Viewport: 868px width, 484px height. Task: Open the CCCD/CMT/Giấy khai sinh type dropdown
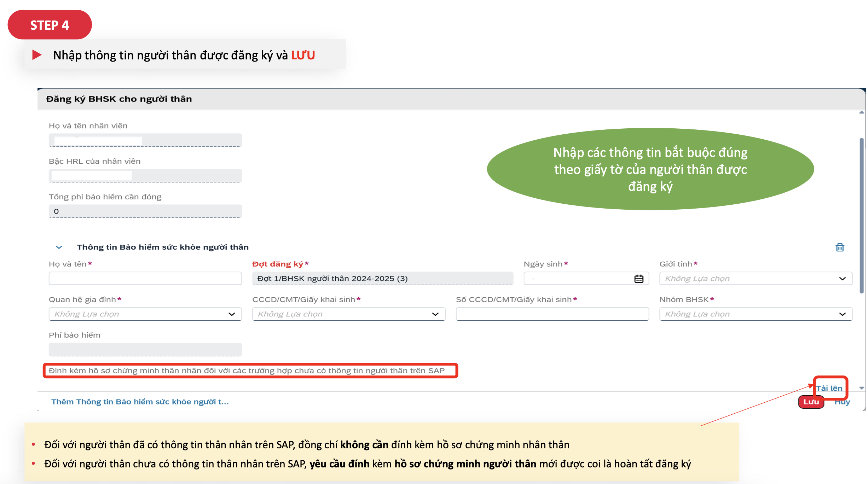coord(348,314)
